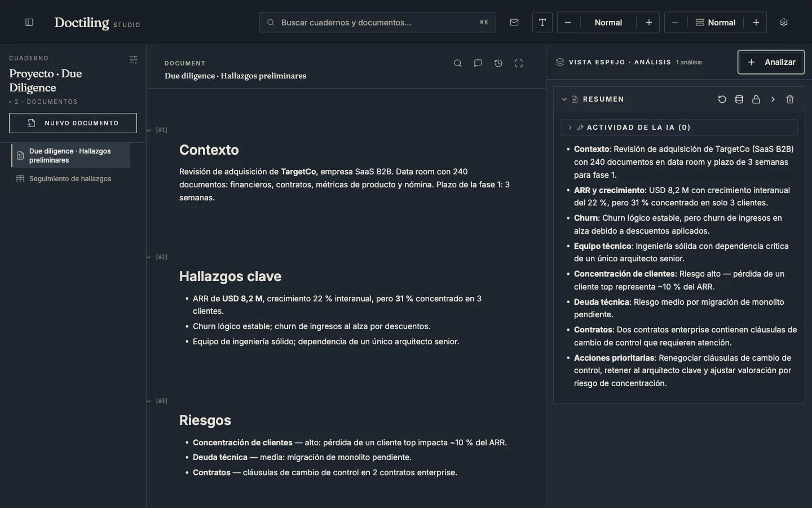The height and width of the screenshot is (508, 812).
Task: Search within the document icon
Action: coord(458,63)
